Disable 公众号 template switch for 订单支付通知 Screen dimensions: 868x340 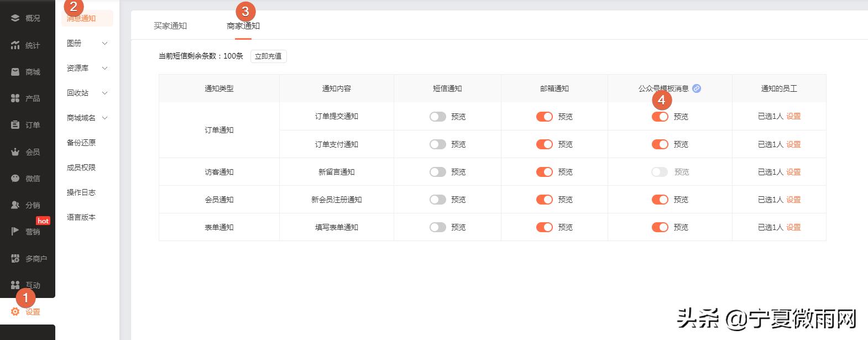coord(660,144)
